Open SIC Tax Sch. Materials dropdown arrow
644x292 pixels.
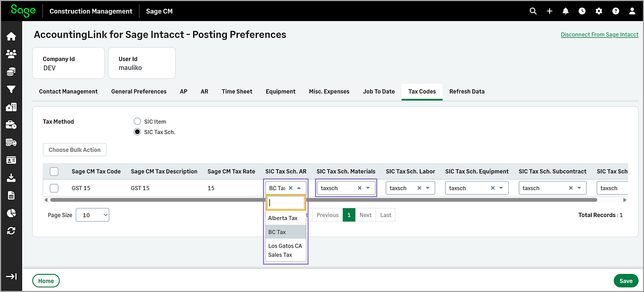[368, 188]
